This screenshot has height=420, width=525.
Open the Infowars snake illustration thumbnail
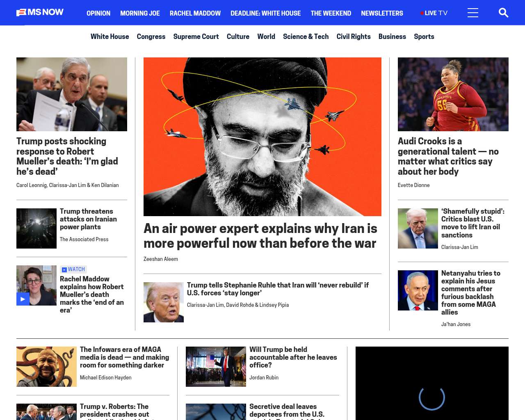46,367
